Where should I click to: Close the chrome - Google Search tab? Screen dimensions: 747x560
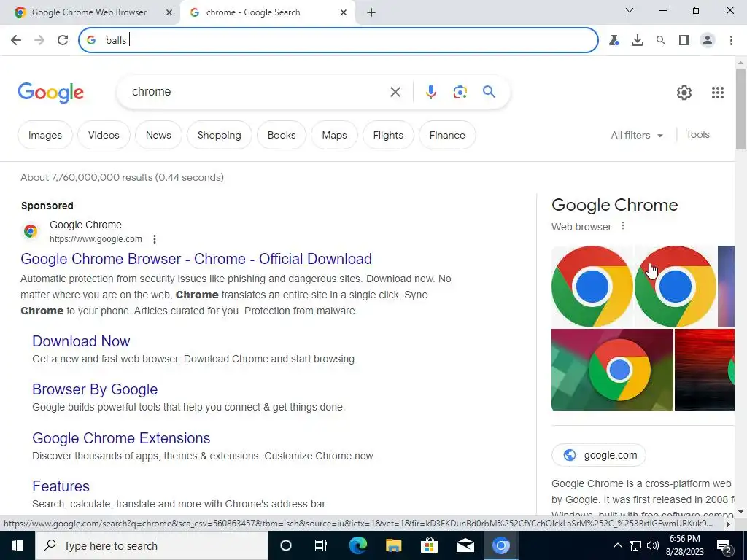pyautogui.click(x=344, y=12)
